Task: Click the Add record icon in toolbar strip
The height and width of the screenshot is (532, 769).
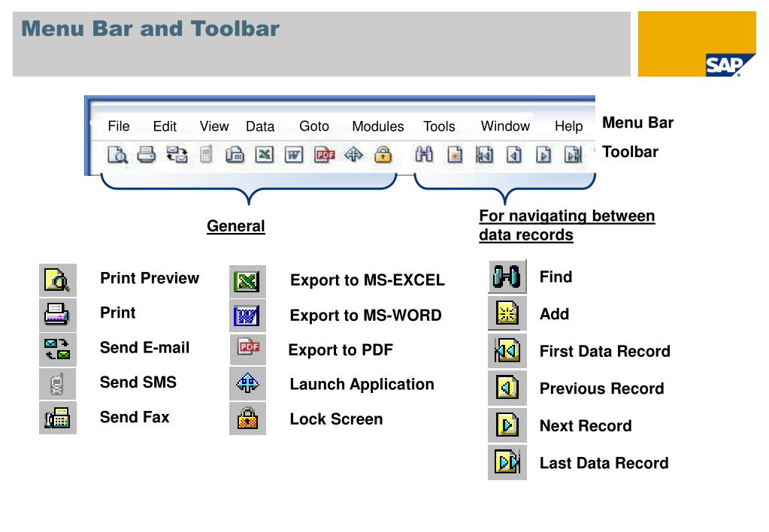Action: pos(455,155)
